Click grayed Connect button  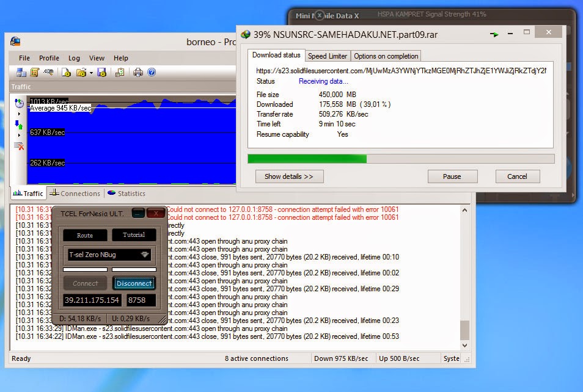[x=85, y=283]
